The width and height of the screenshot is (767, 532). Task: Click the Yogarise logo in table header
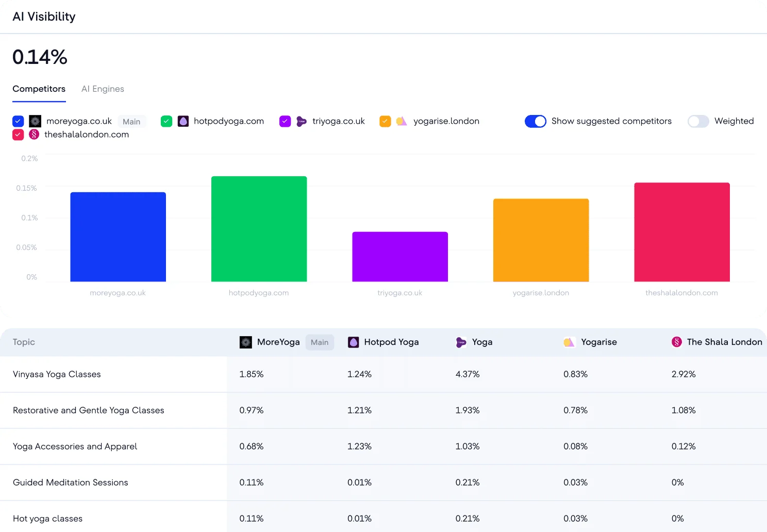pos(569,342)
